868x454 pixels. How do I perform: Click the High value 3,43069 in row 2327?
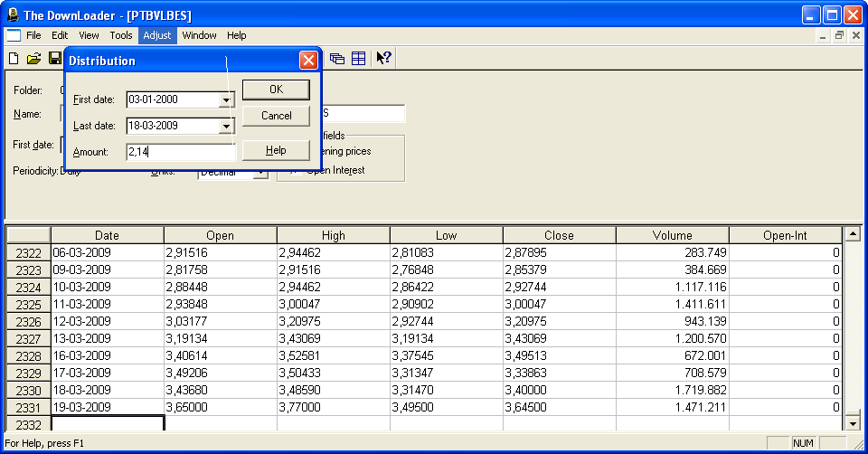[334, 338]
